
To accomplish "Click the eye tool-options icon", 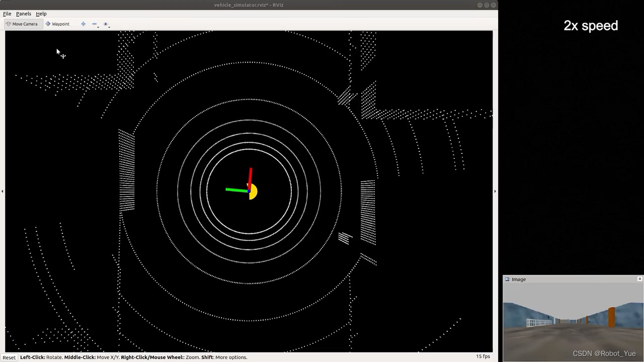I will 105,24.
